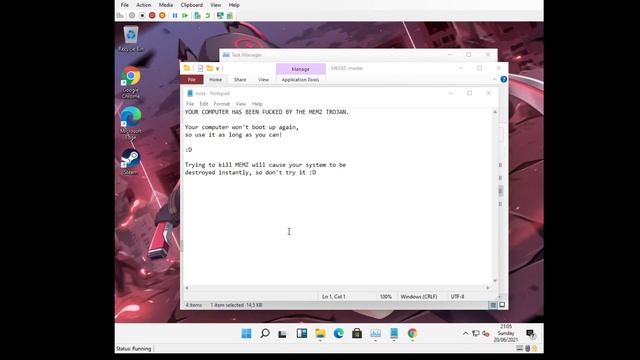Select the Microsoft Edge desktop shortcut
The image size is (640, 360).
pos(131,123)
